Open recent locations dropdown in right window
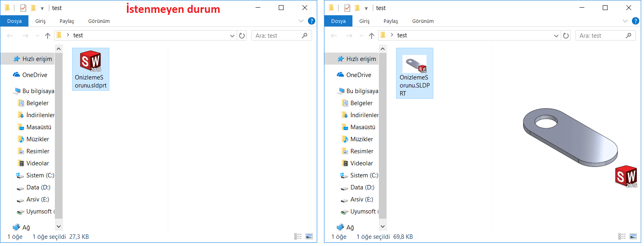The image size is (644, 246). tap(361, 36)
